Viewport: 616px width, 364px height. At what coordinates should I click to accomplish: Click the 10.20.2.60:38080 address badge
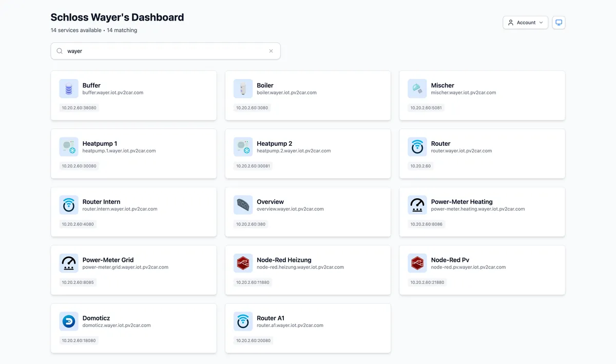pos(79,108)
